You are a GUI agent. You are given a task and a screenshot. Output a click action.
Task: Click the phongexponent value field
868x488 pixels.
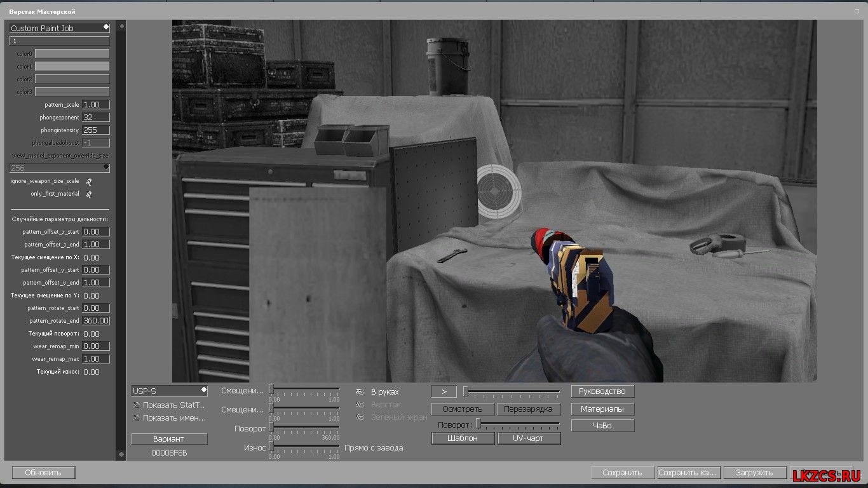(96, 117)
